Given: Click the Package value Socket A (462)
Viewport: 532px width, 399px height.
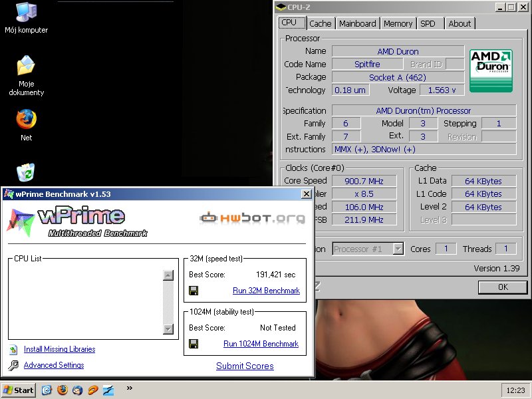Looking at the screenshot, I should (398, 77).
